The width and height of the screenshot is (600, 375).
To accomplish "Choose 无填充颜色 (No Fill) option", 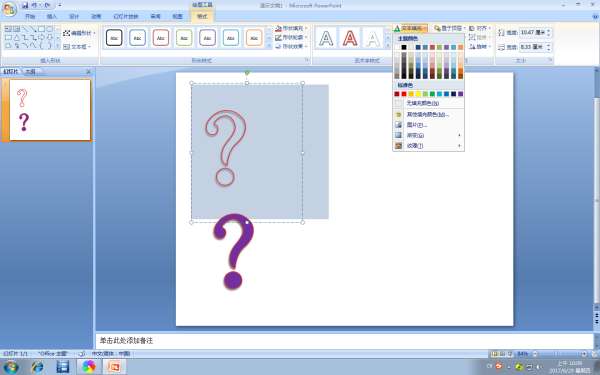I will point(429,103).
